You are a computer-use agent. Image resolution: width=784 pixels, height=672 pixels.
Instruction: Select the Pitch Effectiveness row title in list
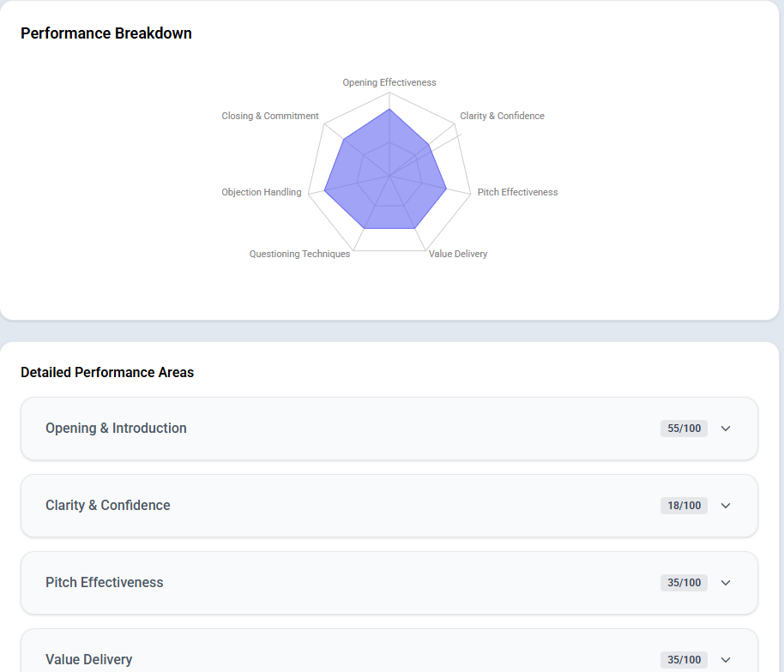pyautogui.click(x=105, y=583)
